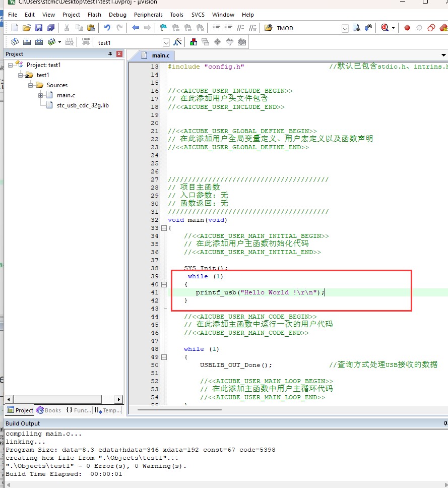Open the batch build dropdown arrow
Viewport: 448px width, 488px height.
(60, 42)
